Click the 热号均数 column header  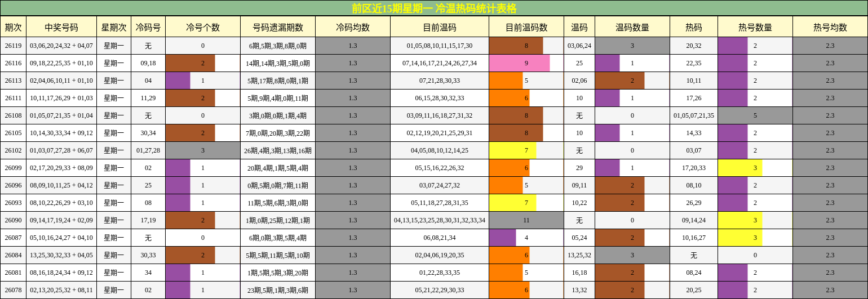pyautogui.click(x=830, y=26)
